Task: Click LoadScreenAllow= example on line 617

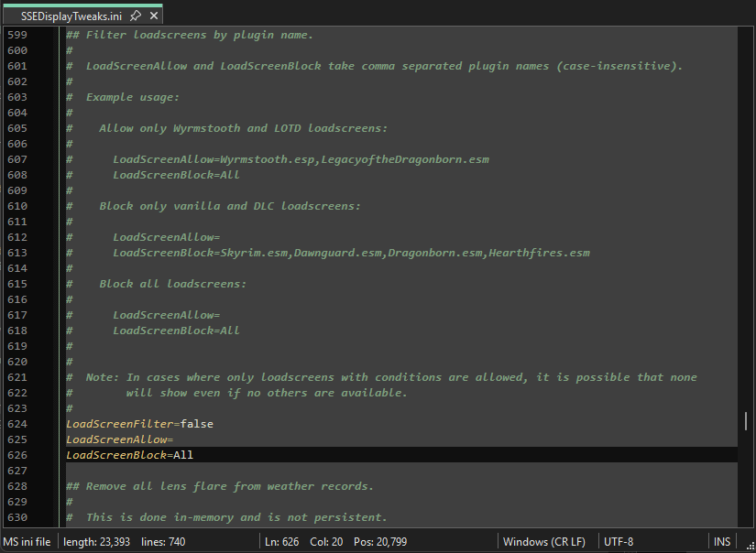Action: click(167, 315)
